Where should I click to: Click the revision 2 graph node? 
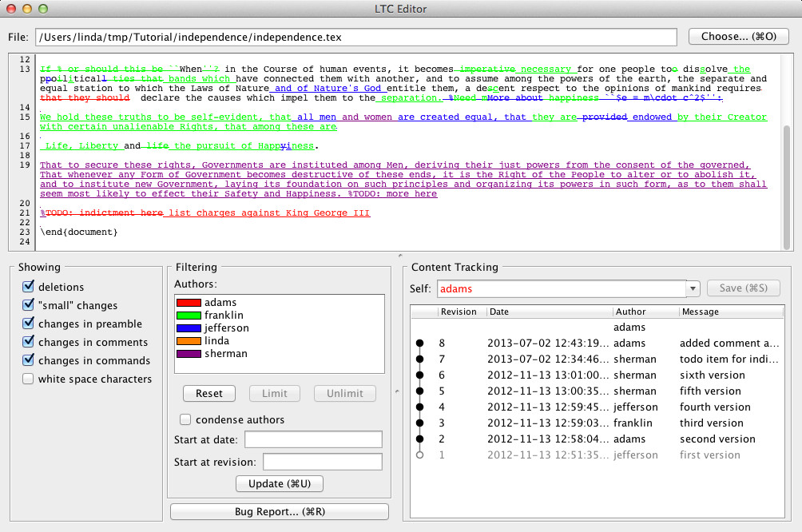tap(419, 439)
